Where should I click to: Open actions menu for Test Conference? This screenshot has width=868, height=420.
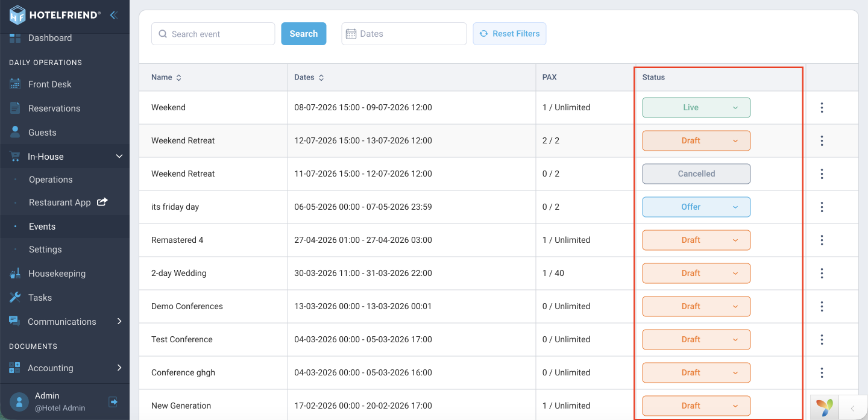822,339
